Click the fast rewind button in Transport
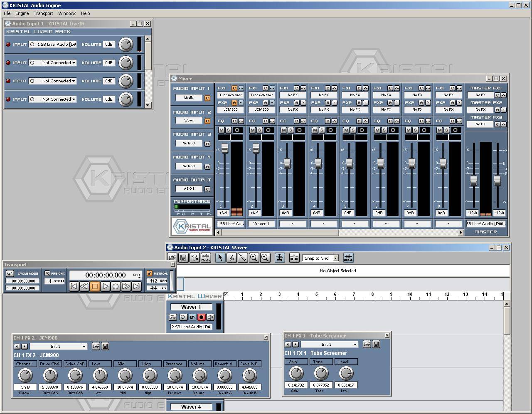Viewport: 532px width, 414px height. [84, 286]
